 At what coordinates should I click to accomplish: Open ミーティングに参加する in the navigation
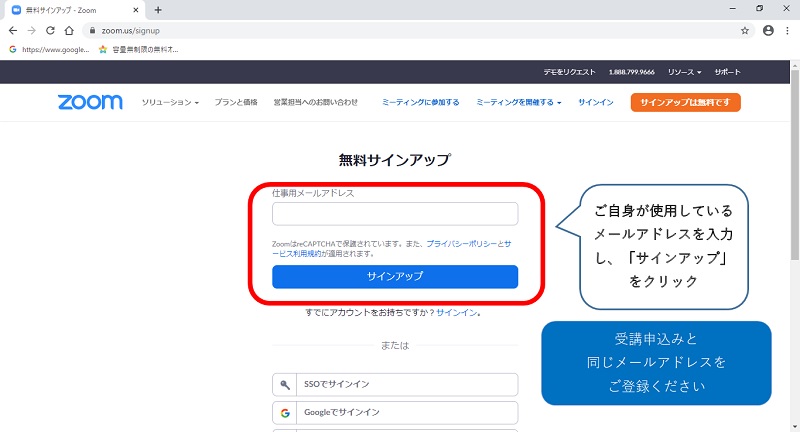click(421, 102)
